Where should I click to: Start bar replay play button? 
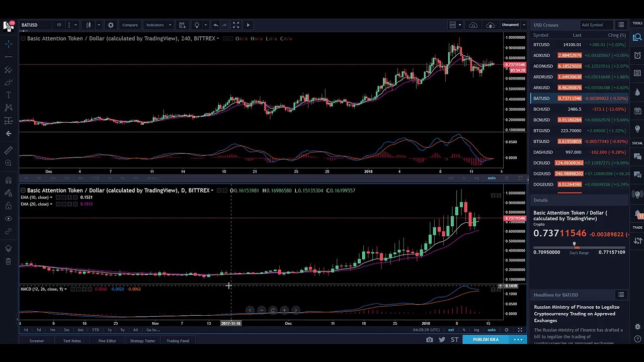point(248,25)
